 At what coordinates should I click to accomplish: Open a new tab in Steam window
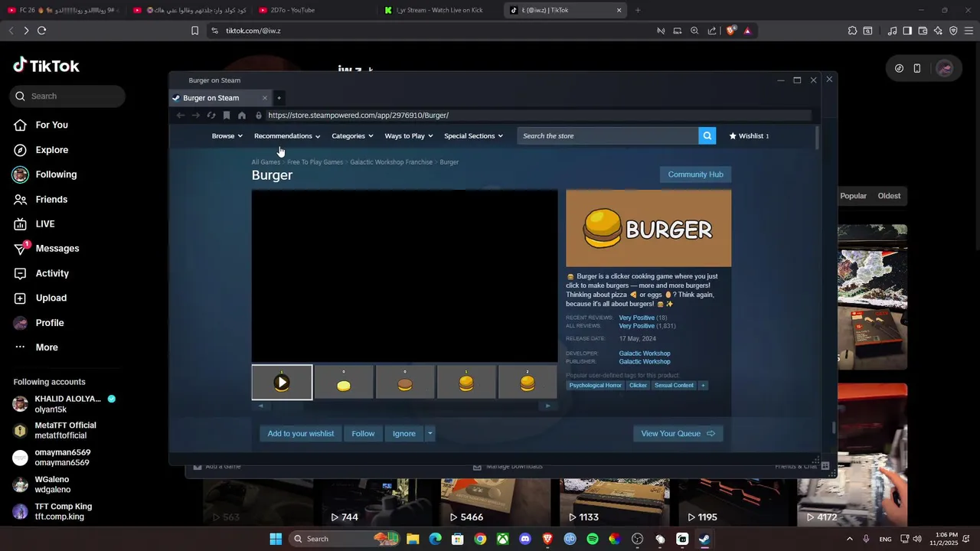pos(279,98)
